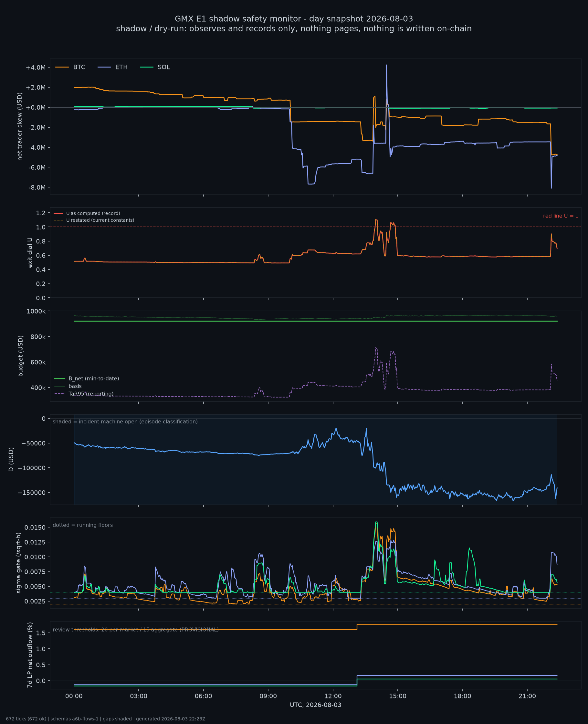The width and height of the screenshot is (588, 724).
Task: Click the "12:00" time axis label
Action: pyautogui.click(x=333, y=696)
